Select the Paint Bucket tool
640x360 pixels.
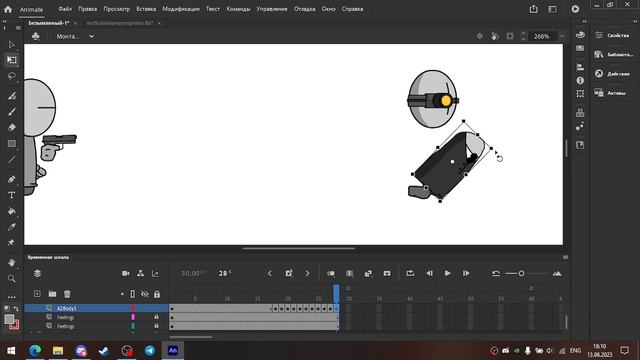(11, 211)
